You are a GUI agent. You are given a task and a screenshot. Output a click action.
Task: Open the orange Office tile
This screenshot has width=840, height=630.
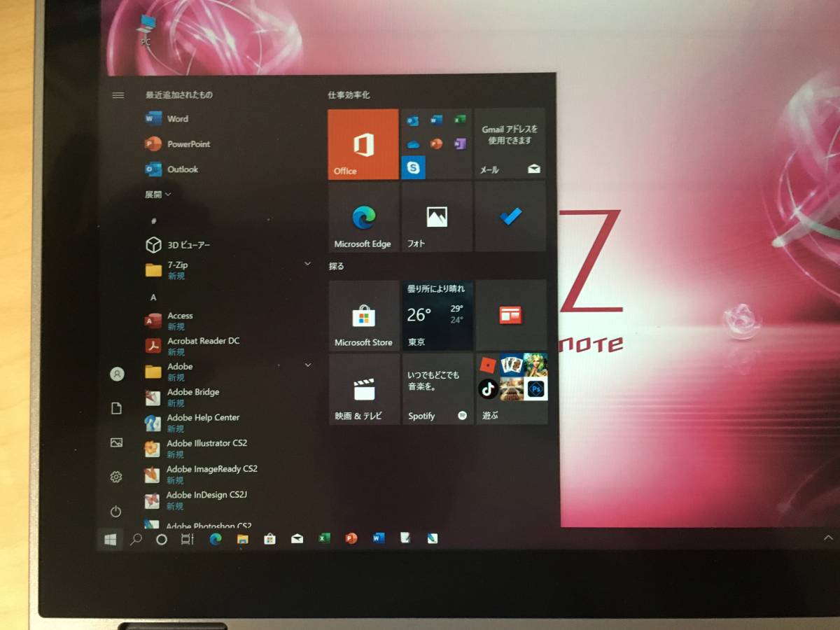point(363,144)
